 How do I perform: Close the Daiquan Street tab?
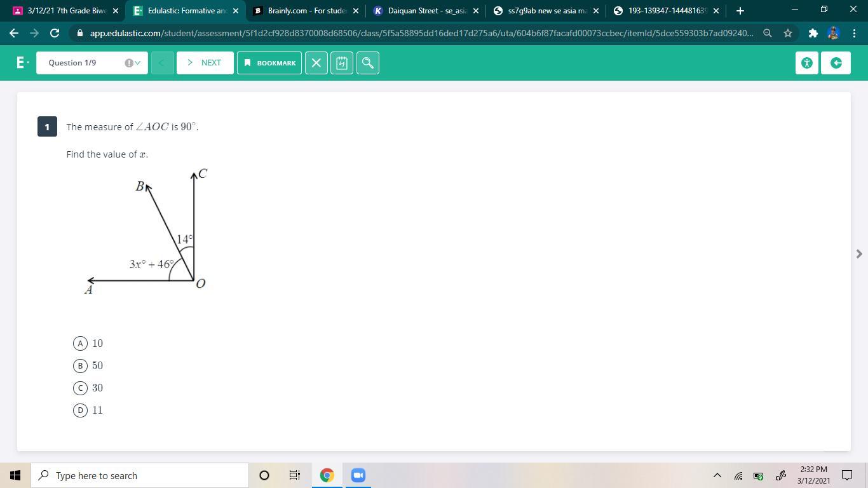475,11
